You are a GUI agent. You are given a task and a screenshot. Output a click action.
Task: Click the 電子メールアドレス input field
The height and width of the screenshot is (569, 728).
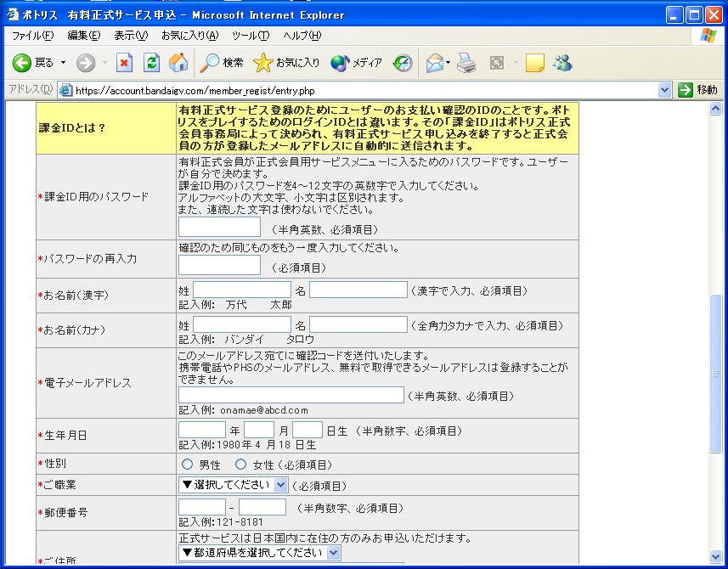pos(291,395)
